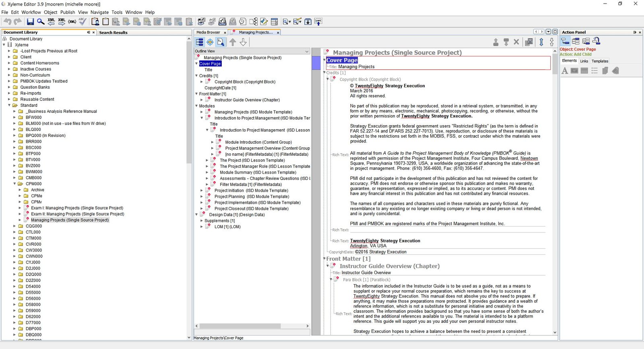Open the search dropdown with magnifier arrow
This screenshot has height=349, width=644.
click(x=287, y=22)
